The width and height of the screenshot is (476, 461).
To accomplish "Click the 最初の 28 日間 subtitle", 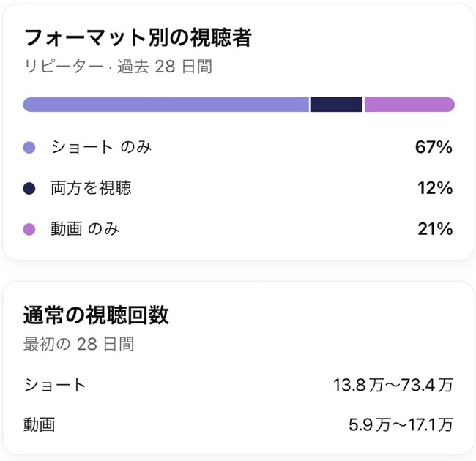I will (x=78, y=344).
